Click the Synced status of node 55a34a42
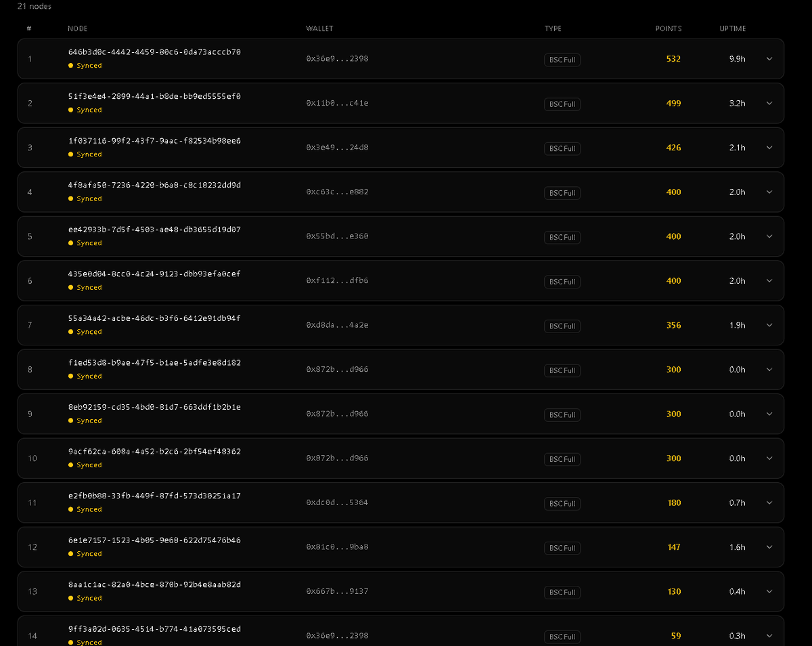 [x=85, y=332]
